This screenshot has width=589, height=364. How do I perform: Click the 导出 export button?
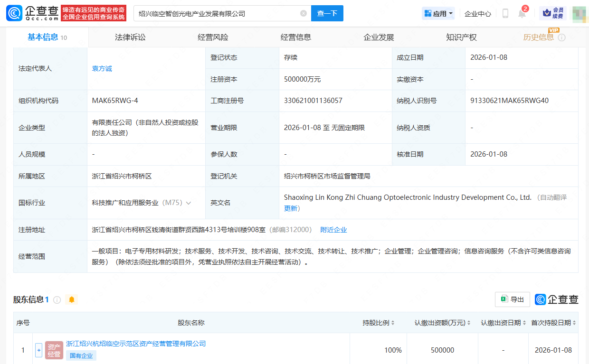click(x=512, y=299)
